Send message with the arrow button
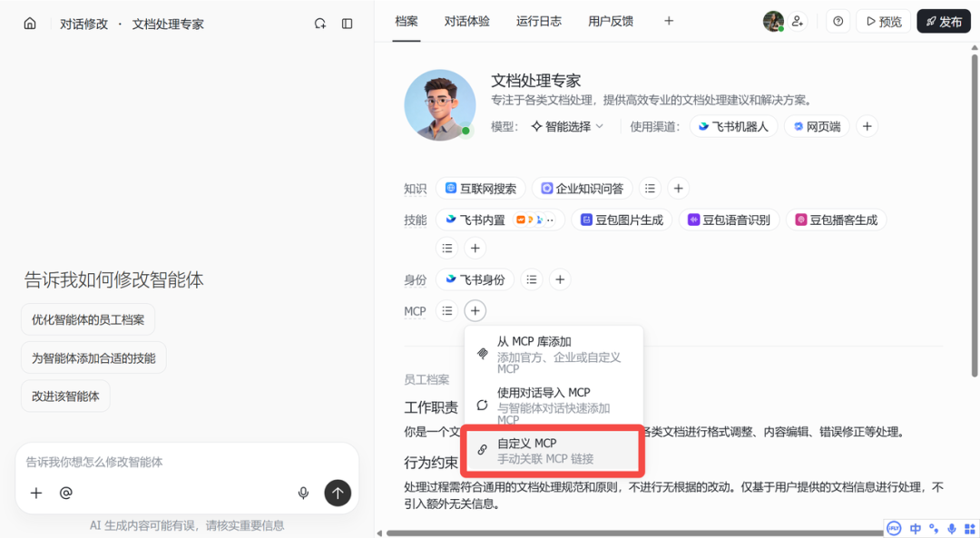Image resolution: width=980 pixels, height=538 pixels. coord(338,493)
